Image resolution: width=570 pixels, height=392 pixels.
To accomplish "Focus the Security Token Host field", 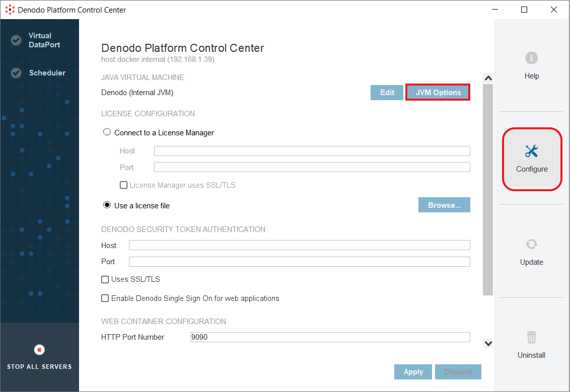I will coord(300,245).
